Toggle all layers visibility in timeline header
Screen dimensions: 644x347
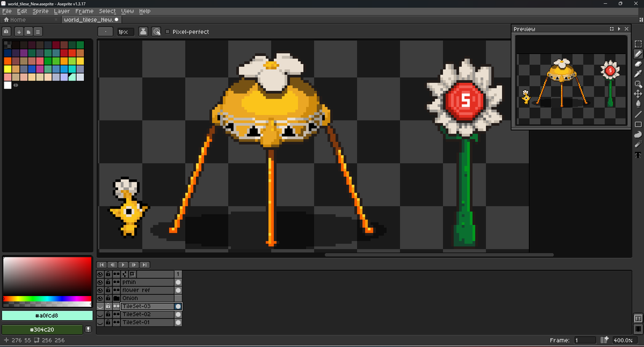click(x=100, y=274)
